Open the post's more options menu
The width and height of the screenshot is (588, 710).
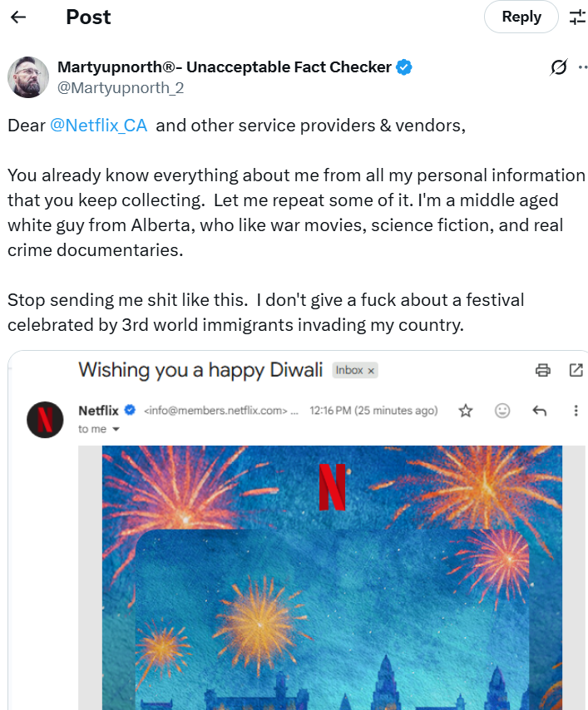pos(582,68)
